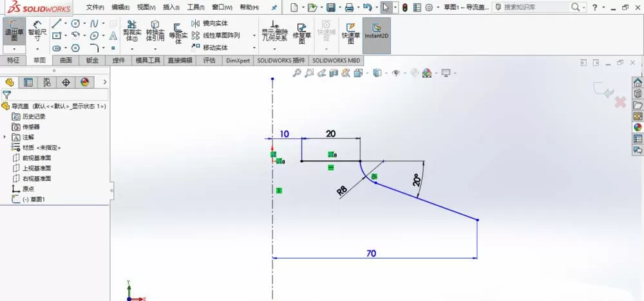The image size is (644, 301).
Task: Click 镜向实体 mirror entities
Action: [x=210, y=23]
